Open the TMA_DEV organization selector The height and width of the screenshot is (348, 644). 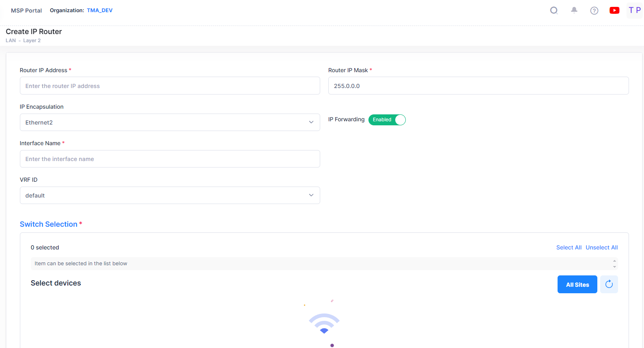coord(99,11)
